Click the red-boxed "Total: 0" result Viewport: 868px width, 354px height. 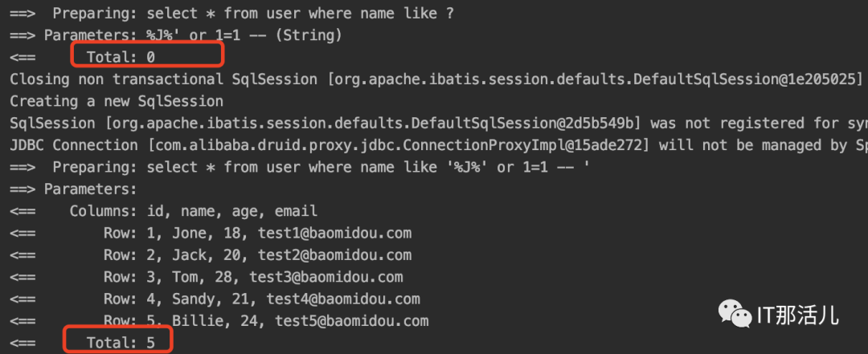(x=121, y=57)
